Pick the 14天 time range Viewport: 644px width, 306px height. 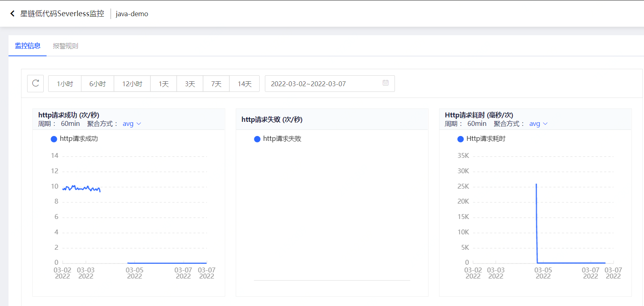click(245, 84)
